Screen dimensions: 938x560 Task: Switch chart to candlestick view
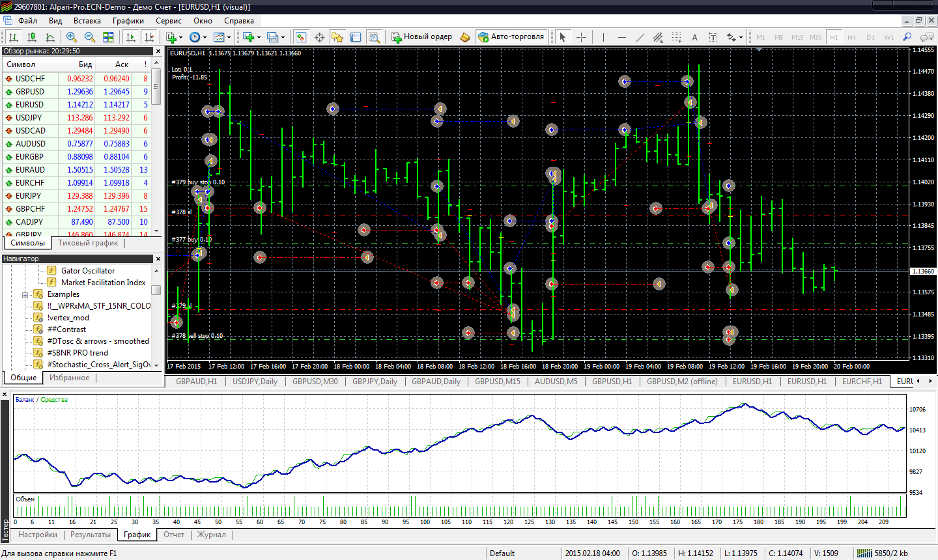[31, 37]
